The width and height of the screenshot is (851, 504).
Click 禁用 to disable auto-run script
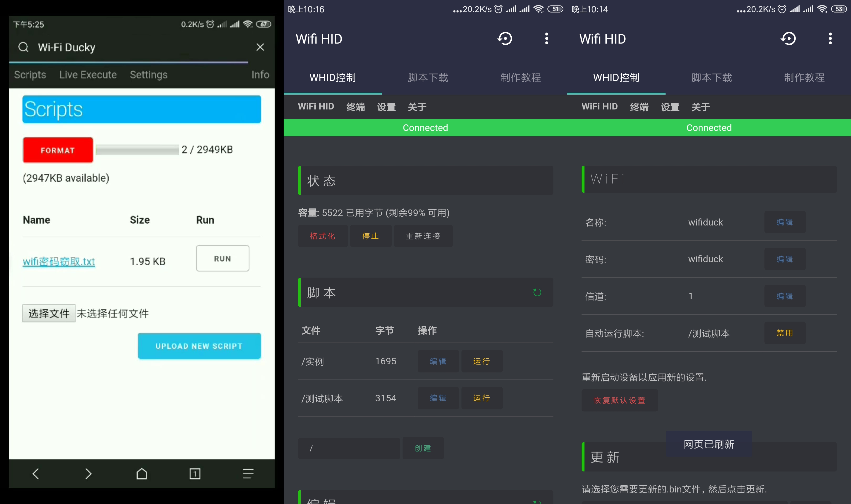pyautogui.click(x=784, y=333)
